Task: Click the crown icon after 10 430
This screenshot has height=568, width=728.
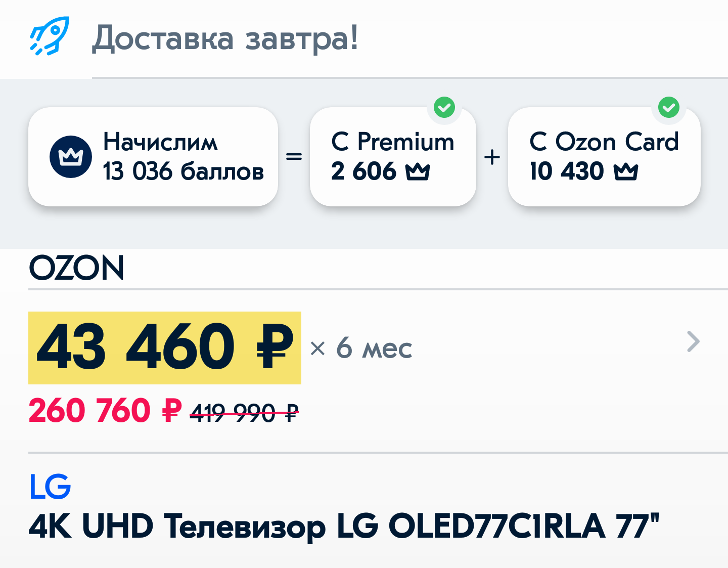Action: point(626,172)
